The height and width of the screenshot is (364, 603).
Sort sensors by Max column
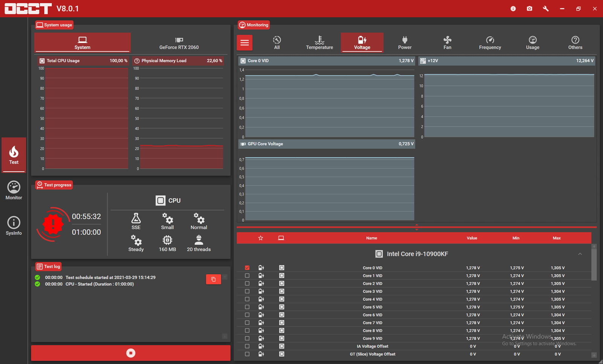coord(557,238)
